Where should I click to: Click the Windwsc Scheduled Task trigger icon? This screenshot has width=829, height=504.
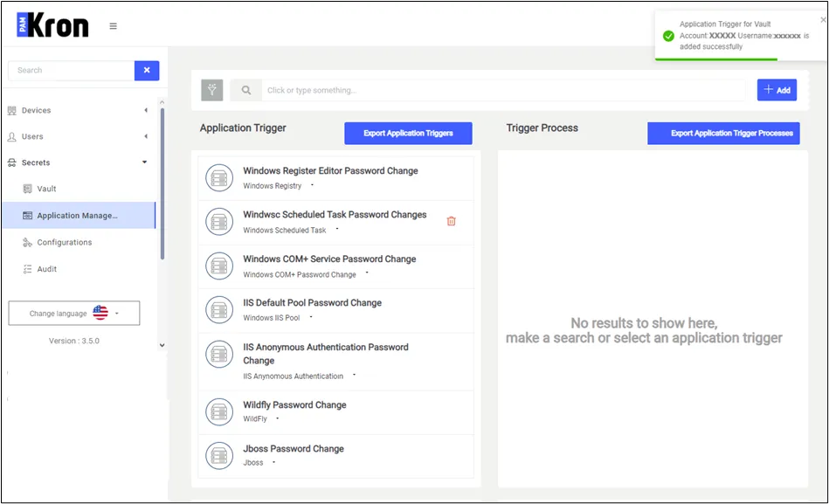[x=219, y=222]
